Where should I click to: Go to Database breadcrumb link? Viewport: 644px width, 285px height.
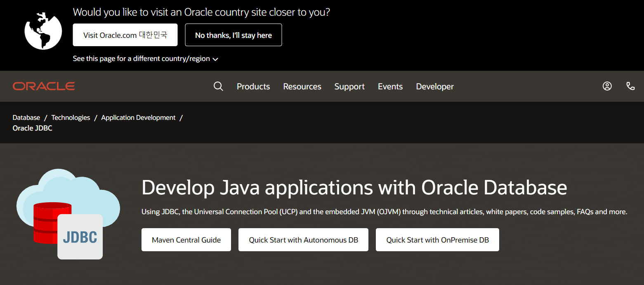(26, 117)
